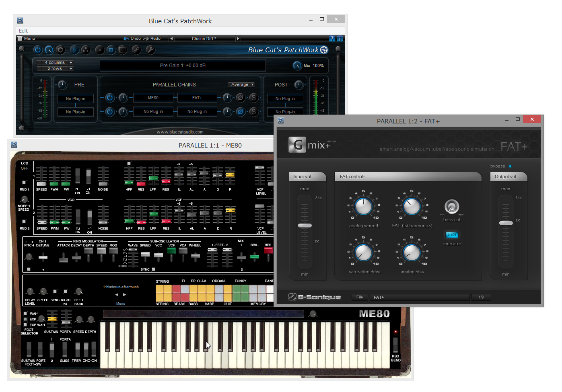The height and width of the screenshot is (392, 562).
Task: Click the Pre Gain 1 value display
Action: [x=183, y=66]
